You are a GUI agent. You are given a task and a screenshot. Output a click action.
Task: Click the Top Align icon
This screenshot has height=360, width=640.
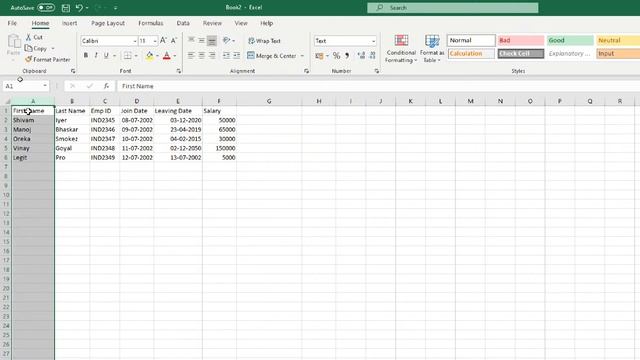(191, 40)
